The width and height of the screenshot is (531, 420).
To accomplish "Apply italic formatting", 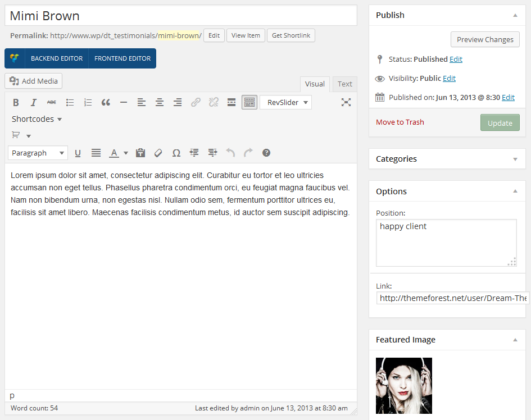I will click(x=34, y=102).
